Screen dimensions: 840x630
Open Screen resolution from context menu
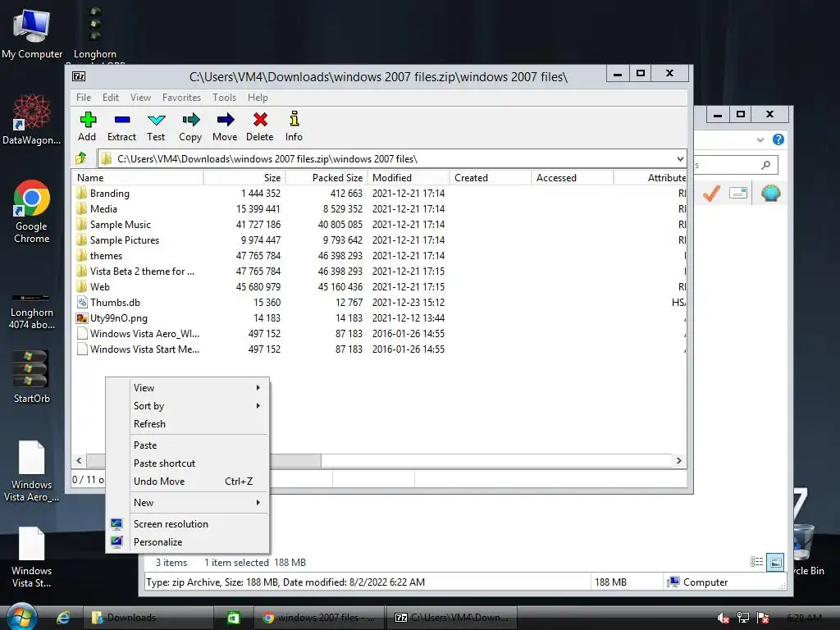click(x=187, y=524)
